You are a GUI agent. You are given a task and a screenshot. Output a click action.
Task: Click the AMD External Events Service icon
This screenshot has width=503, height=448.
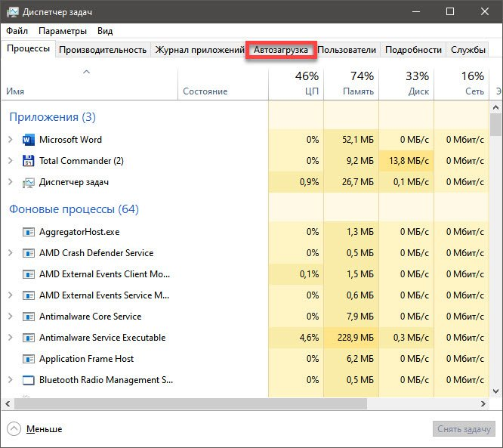28,295
